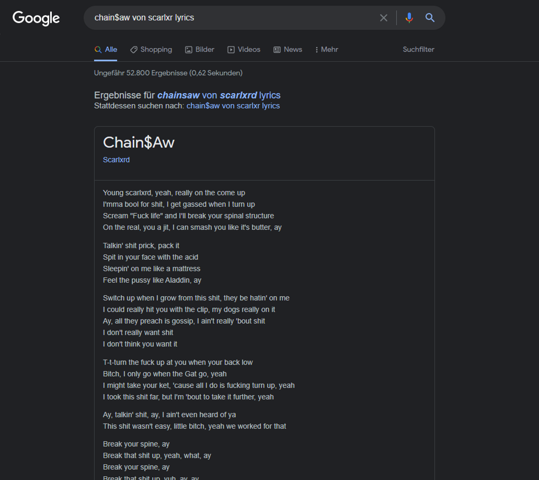Open the Scarlxrd artist link
This screenshot has width=539, height=480.
116,160
